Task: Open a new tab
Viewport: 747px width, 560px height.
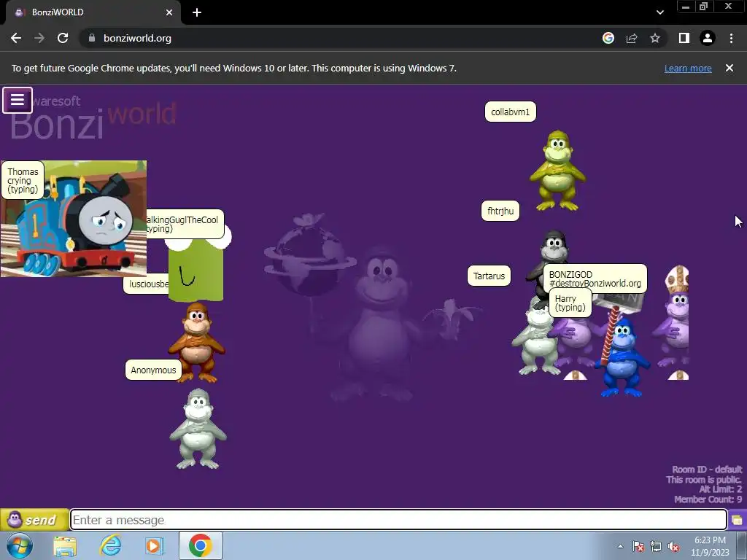Action: point(197,12)
